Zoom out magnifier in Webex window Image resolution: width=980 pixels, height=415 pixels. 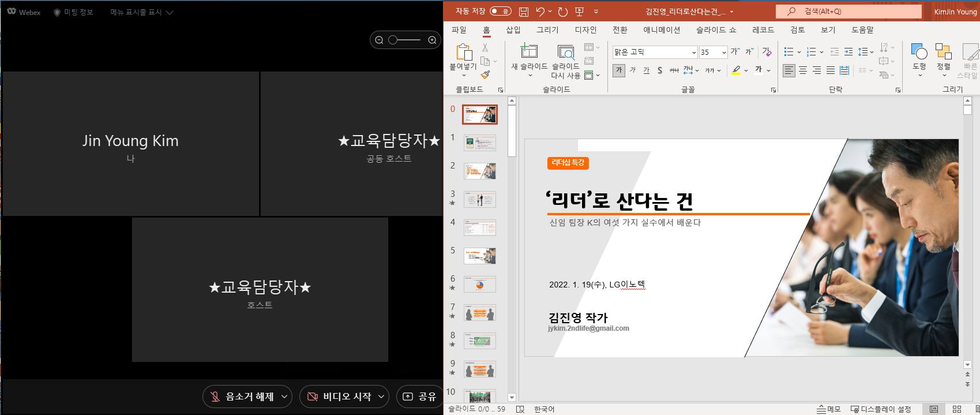(x=379, y=40)
